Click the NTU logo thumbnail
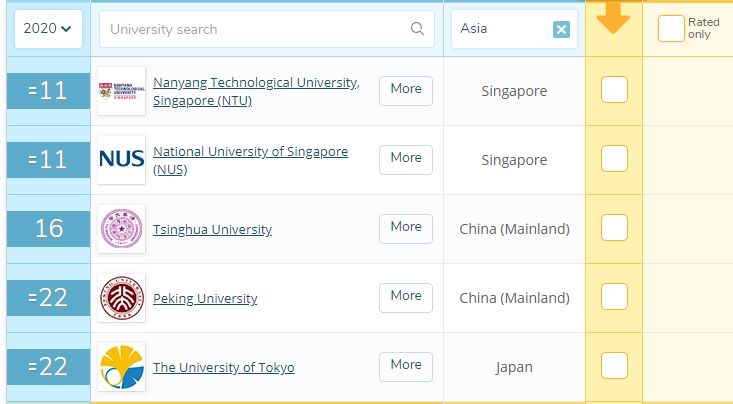This screenshot has width=733, height=404. (x=122, y=91)
